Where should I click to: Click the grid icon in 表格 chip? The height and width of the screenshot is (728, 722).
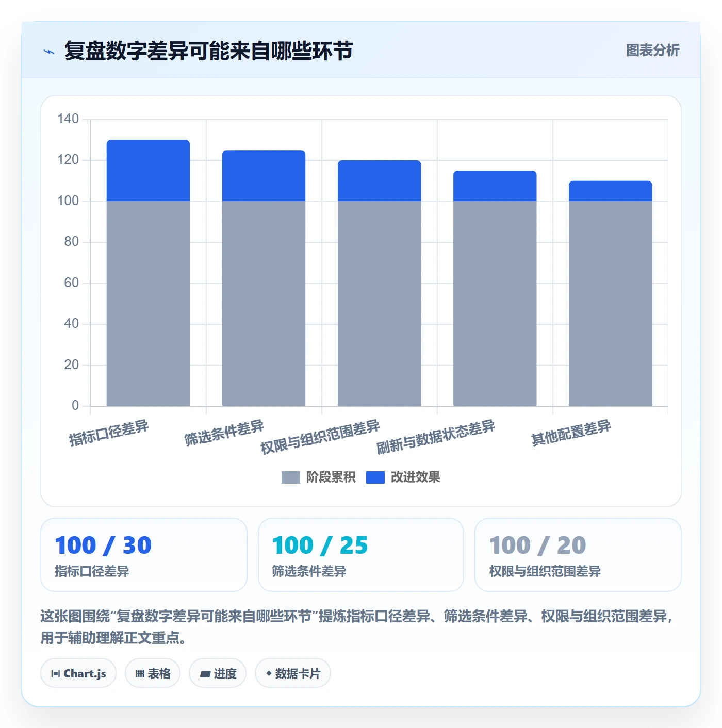140,674
